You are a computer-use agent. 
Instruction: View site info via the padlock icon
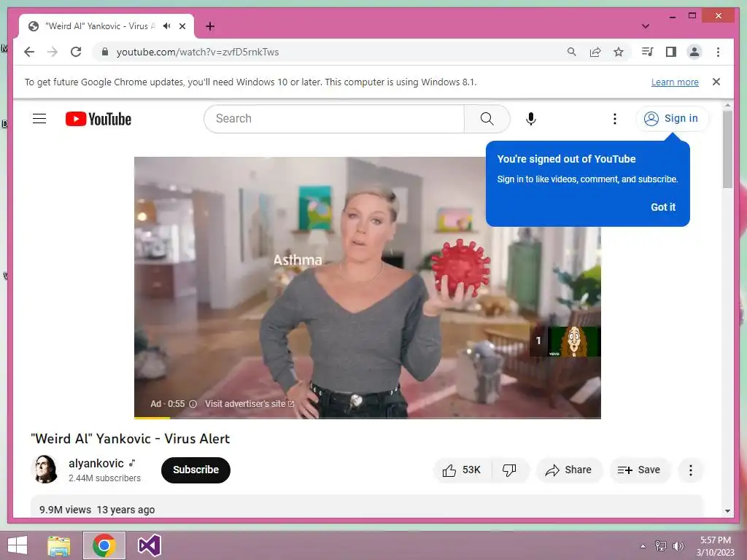(x=105, y=52)
